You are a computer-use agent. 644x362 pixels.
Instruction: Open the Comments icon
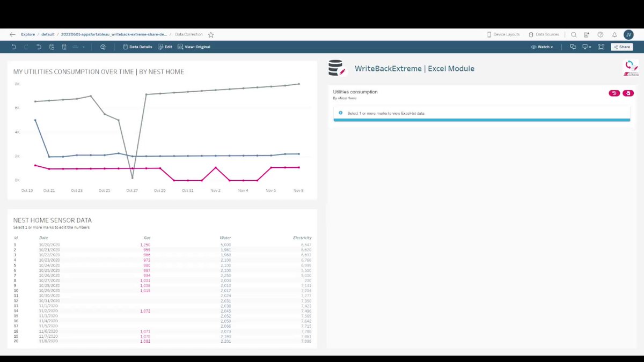point(573,47)
